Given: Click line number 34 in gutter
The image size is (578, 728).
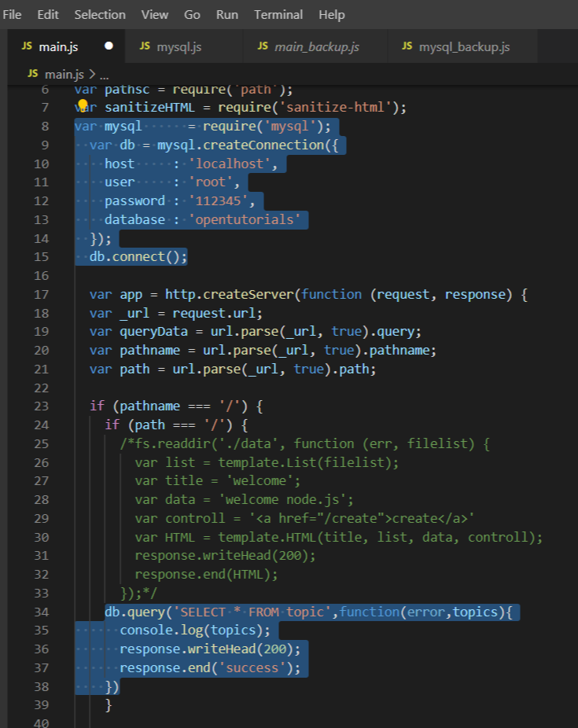Looking at the screenshot, I should [x=41, y=612].
